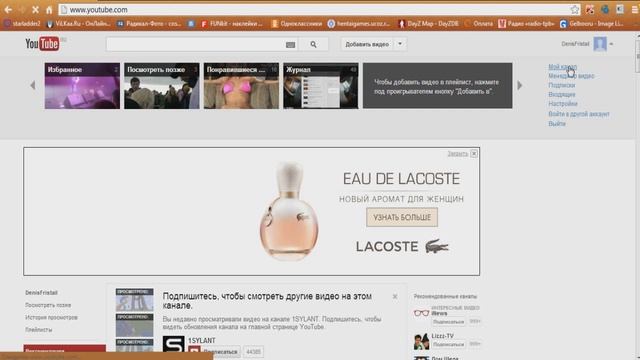Click the iNews glasses channel icon
This screenshot has height=360, width=640.
click(421, 313)
